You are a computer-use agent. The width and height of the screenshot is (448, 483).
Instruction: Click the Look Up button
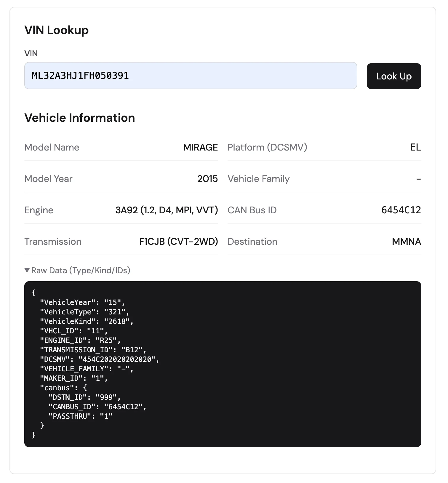[x=394, y=76]
